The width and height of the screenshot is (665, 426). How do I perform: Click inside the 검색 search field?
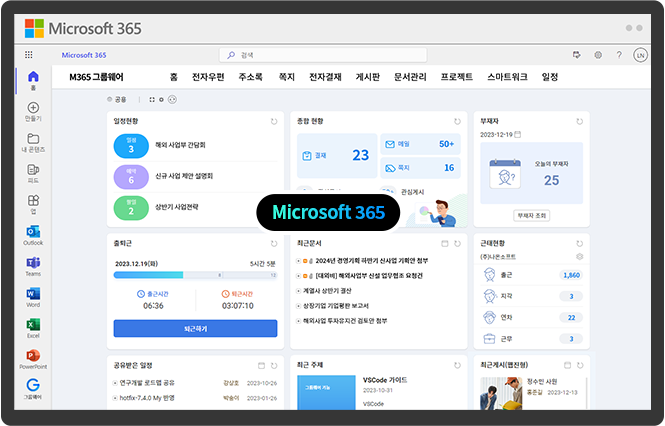(323, 55)
